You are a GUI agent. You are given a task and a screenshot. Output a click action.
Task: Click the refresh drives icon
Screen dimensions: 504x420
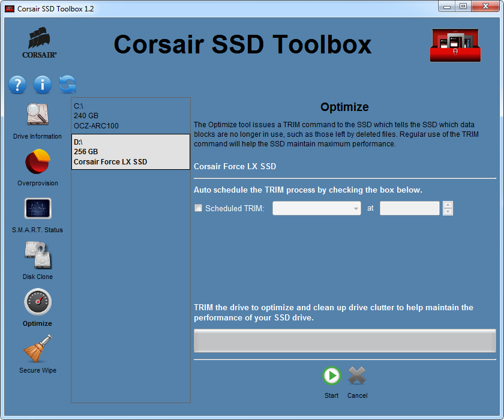click(67, 85)
